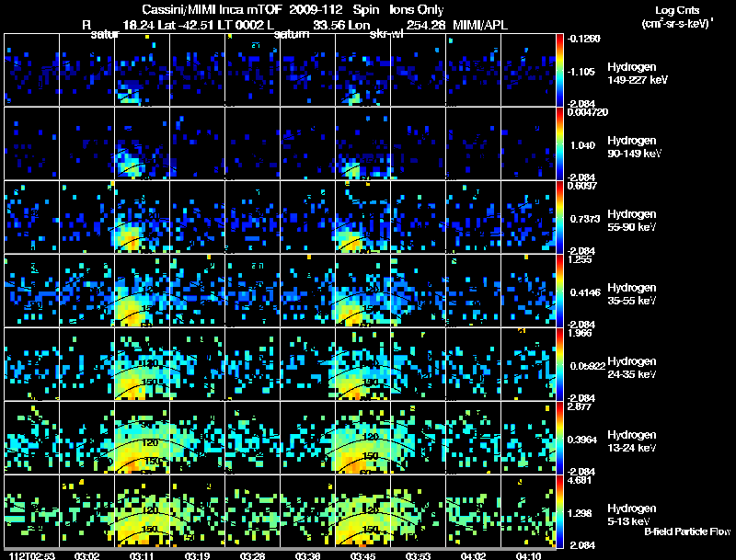
Task: Click the 0.6097 color scale value
Action: (582, 186)
